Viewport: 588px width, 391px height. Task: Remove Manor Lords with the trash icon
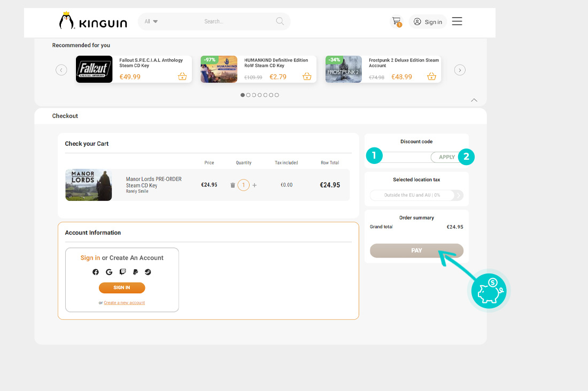[x=233, y=185]
